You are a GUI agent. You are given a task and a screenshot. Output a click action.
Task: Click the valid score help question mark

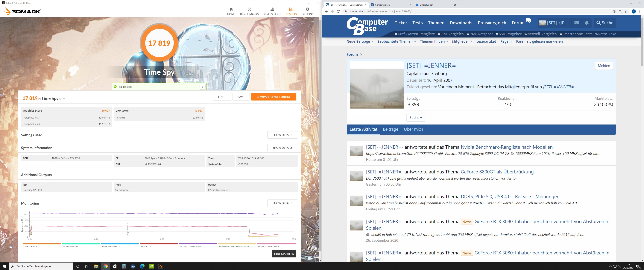coord(203,87)
